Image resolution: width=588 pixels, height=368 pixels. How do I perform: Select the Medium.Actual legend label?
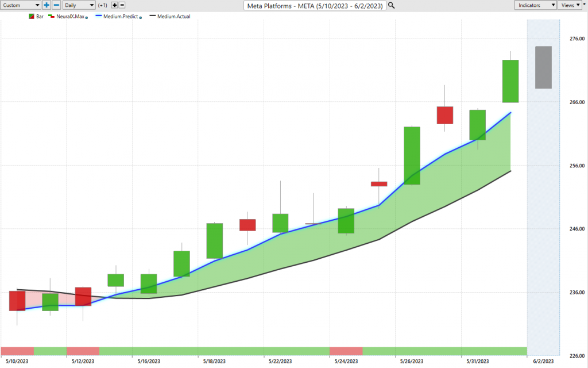[x=174, y=17]
